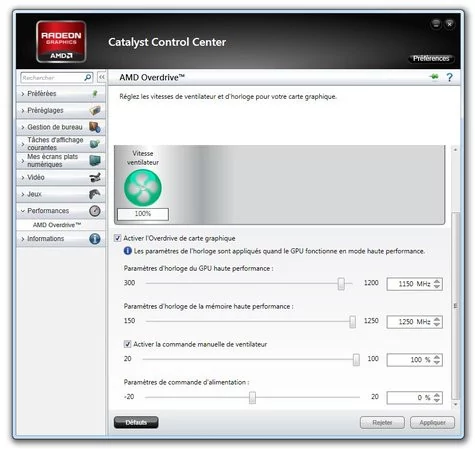The height and width of the screenshot is (452, 475).
Task: Decrease fan 100 % with down arrow
Action: pos(437,363)
